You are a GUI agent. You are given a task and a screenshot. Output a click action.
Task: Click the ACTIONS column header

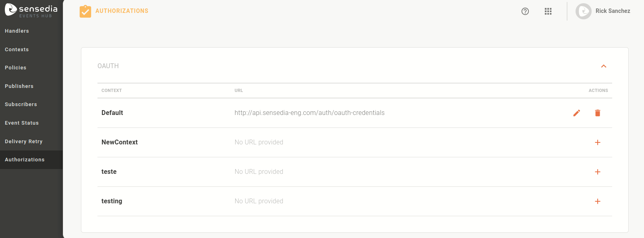click(598, 90)
